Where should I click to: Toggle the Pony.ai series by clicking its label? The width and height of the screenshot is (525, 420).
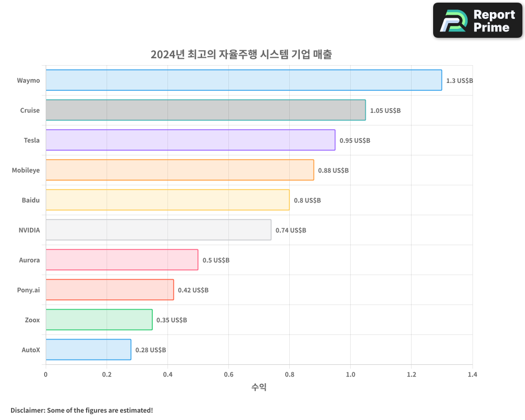29,290
